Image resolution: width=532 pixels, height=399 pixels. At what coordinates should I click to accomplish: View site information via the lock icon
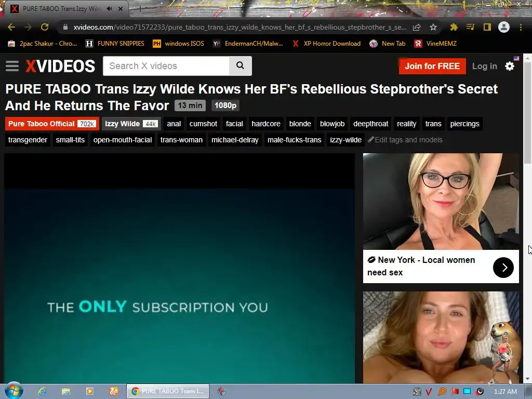(x=65, y=27)
